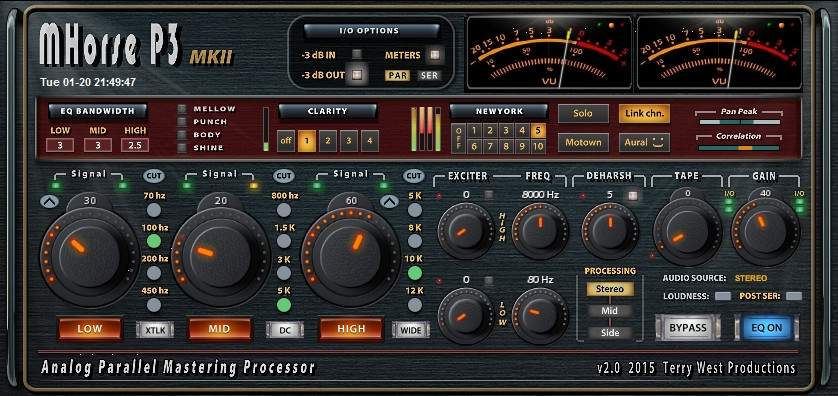Select the Mid processing mode
Viewport: 838px width, 396px height.
pyautogui.click(x=610, y=311)
